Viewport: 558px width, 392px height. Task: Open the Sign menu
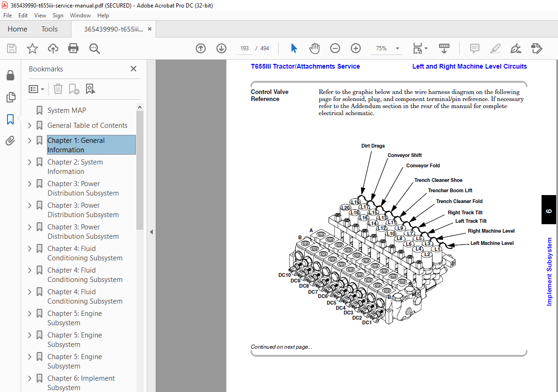[58, 16]
